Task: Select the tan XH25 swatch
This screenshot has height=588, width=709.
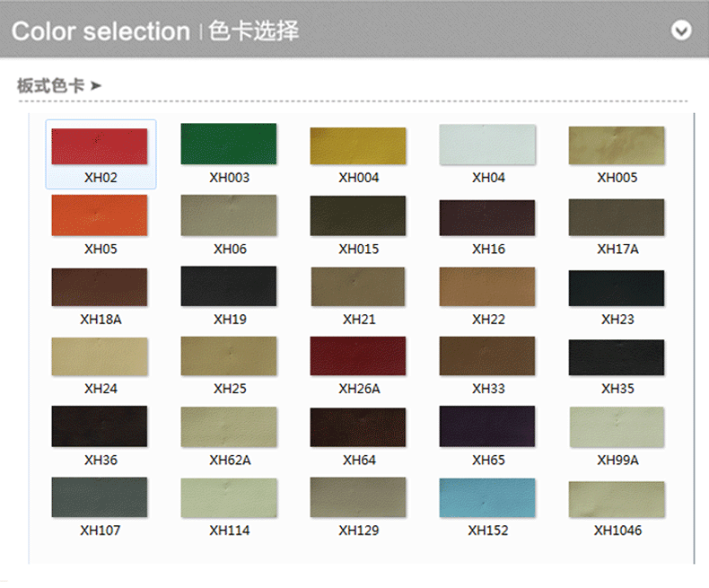Action: (x=229, y=356)
